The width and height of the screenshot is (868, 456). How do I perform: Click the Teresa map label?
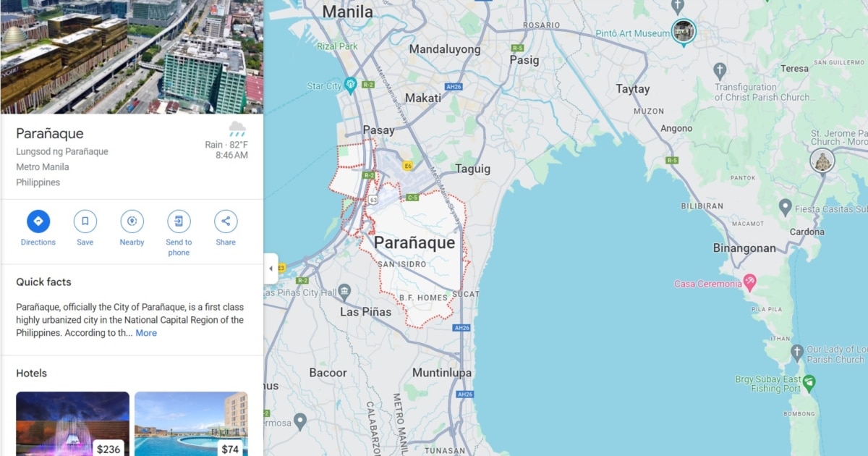tap(795, 69)
